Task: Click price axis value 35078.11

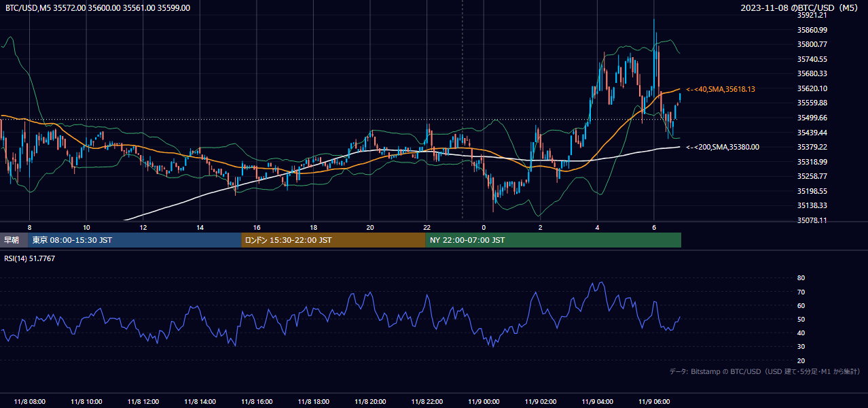Action: [x=812, y=220]
